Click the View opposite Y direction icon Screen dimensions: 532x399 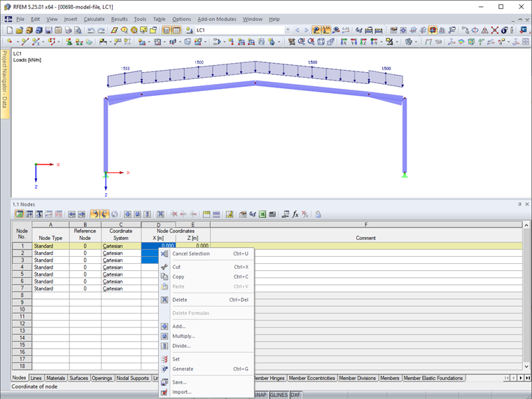coord(373,42)
